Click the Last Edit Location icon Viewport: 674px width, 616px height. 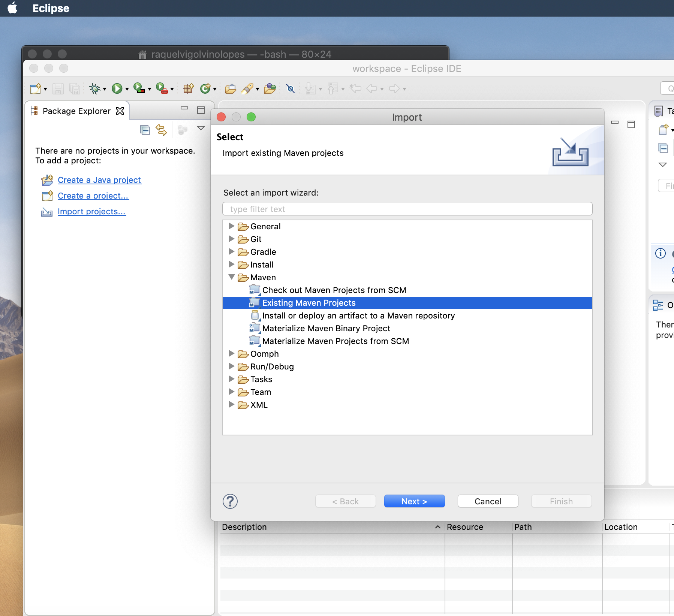[355, 89]
